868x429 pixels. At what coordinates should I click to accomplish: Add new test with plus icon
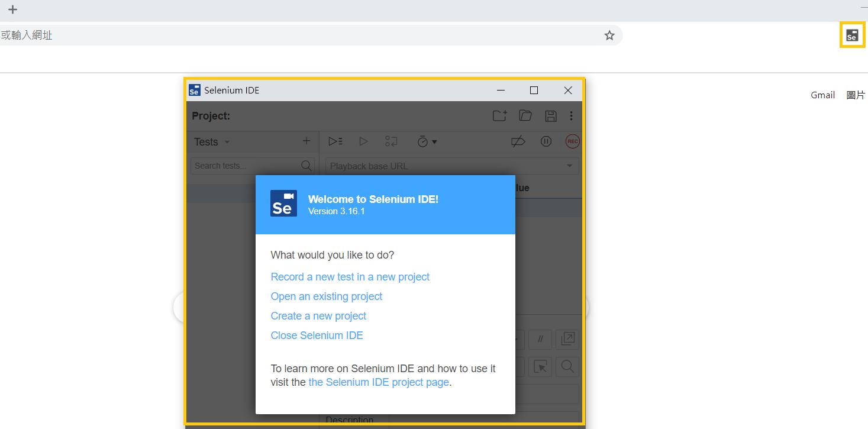pyautogui.click(x=306, y=141)
